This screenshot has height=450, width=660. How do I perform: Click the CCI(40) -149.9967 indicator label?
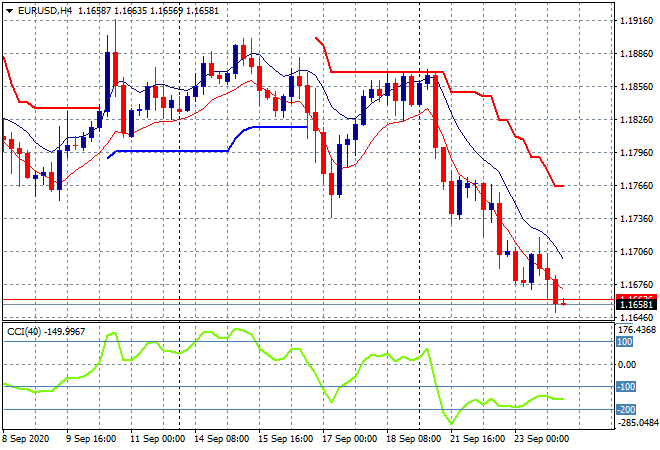pos(46,332)
